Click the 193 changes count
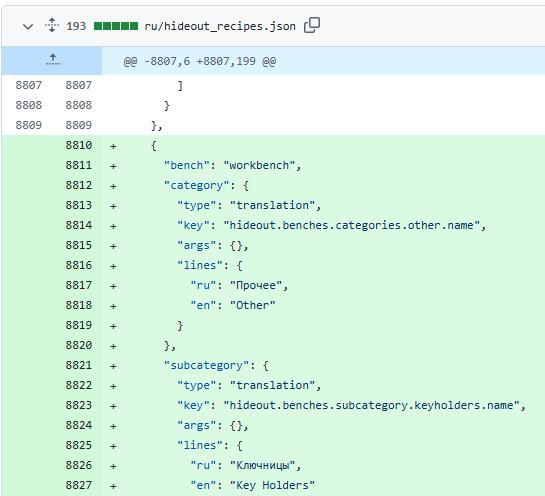The width and height of the screenshot is (545, 496). point(76,26)
